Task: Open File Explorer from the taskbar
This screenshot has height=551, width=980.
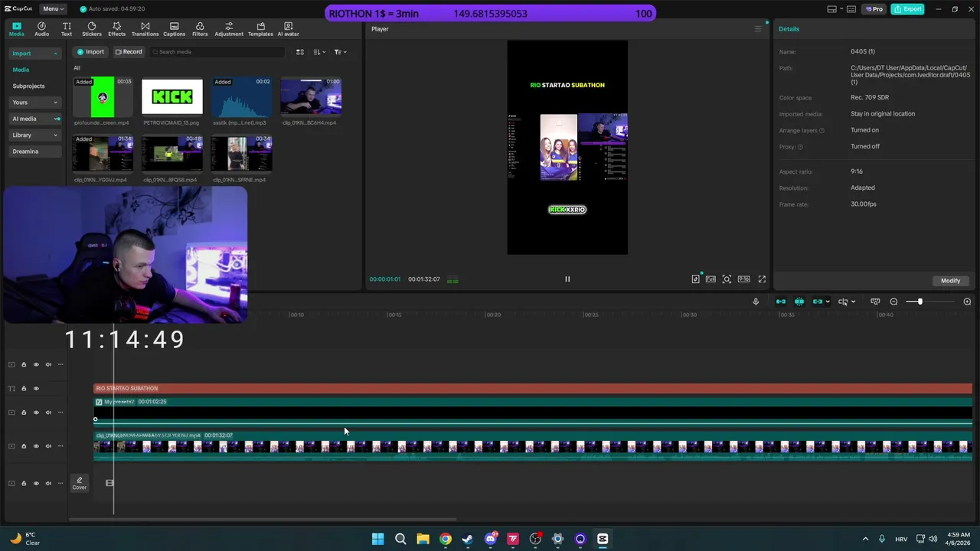Action: click(x=423, y=539)
